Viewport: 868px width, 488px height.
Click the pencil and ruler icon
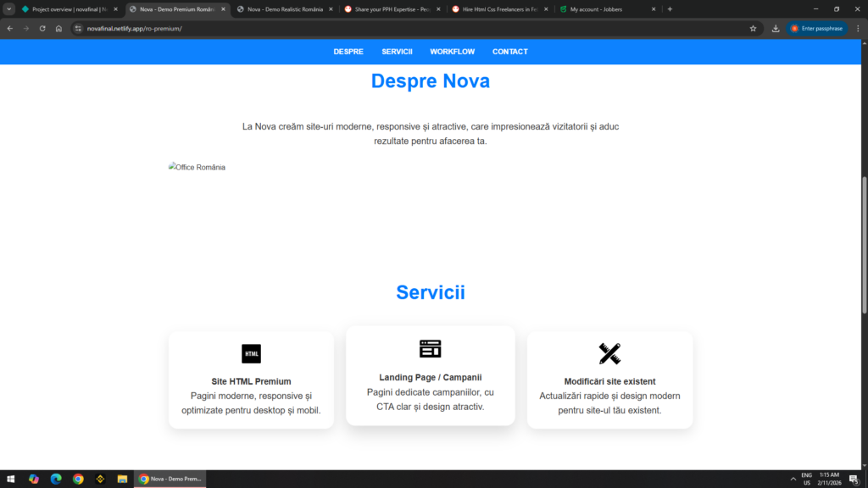click(609, 353)
